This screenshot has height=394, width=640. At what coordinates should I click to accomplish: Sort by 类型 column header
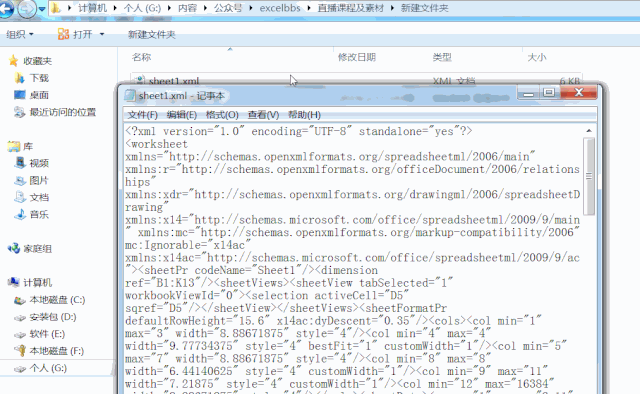(442, 57)
